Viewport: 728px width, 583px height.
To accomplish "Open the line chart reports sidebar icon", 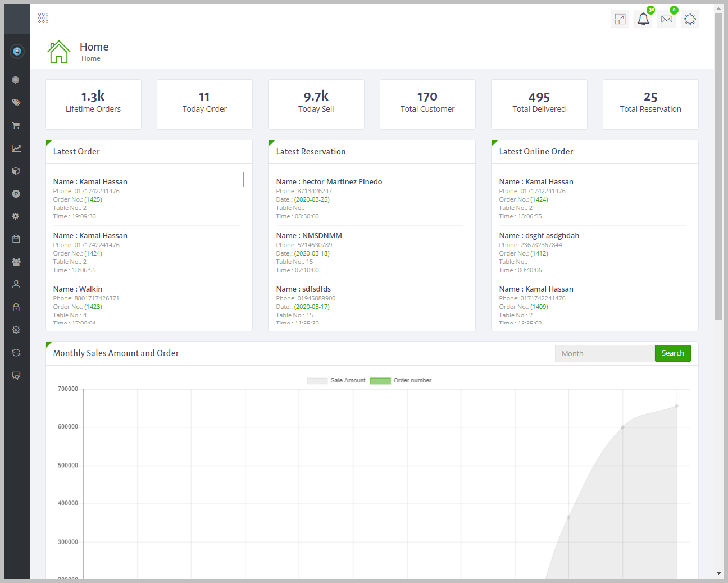I will [16, 148].
